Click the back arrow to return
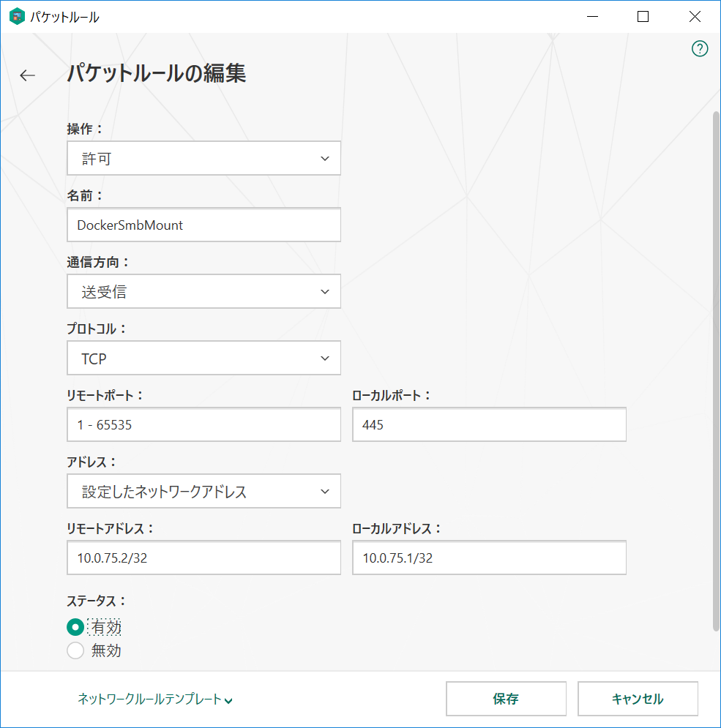 28,75
